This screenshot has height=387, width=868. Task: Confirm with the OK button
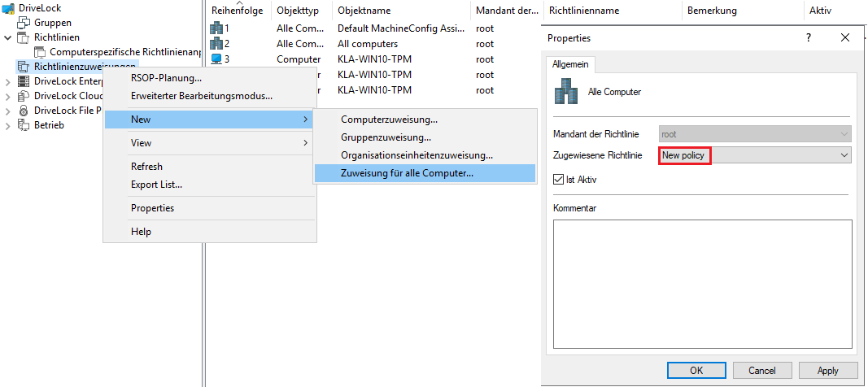(696, 371)
